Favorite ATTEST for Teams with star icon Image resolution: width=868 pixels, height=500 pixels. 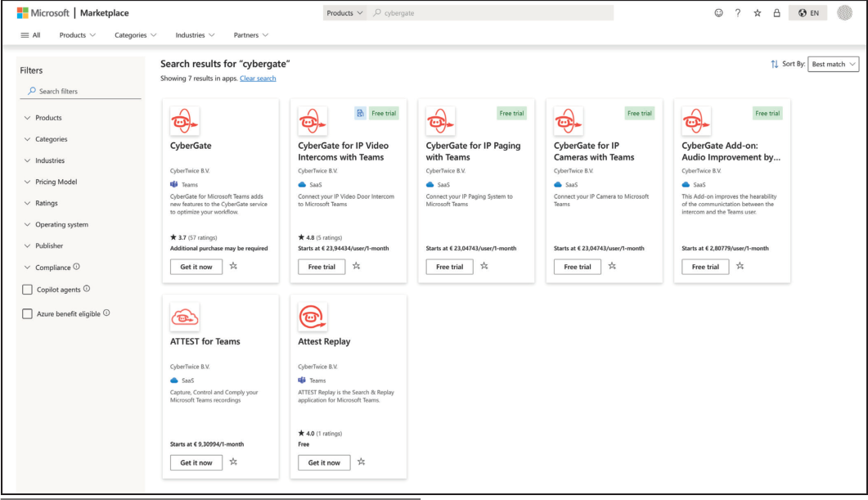pos(233,462)
